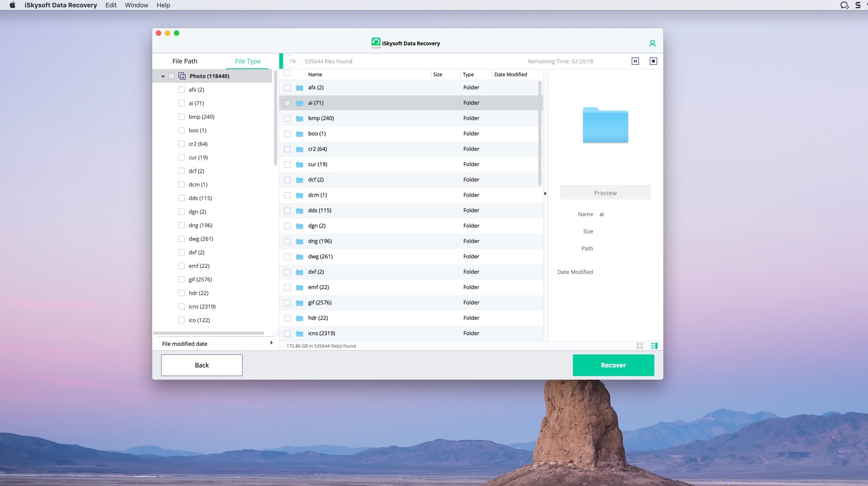Tick checkbox for ai (71) list row
The image size is (868, 486).
point(287,103)
